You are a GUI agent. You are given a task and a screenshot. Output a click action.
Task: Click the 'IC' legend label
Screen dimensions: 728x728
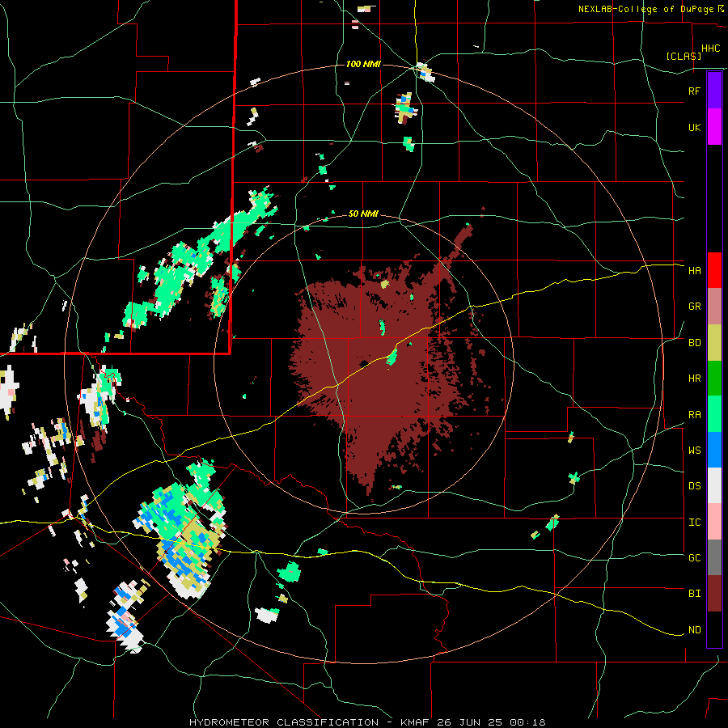694,523
